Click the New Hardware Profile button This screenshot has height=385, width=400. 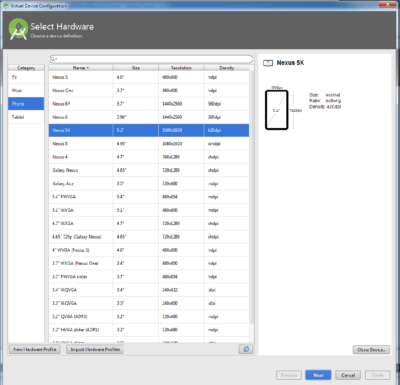click(x=35, y=349)
